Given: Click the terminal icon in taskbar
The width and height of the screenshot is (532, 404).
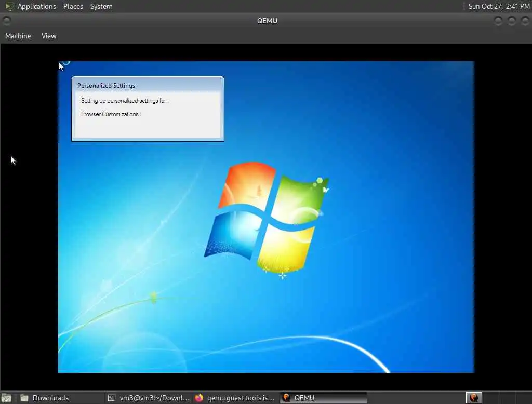Looking at the screenshot, I should [112, 398].
